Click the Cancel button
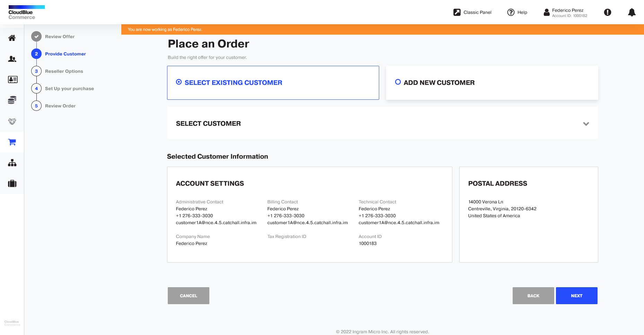The width and height of the screenshot is (644, 335). [x=189, y=296]
